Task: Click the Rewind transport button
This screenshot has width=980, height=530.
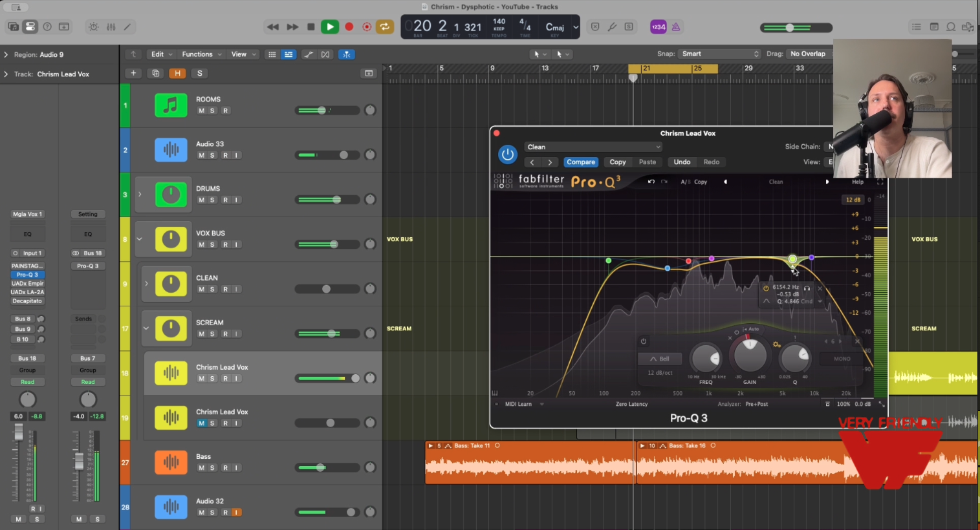Action: pyautogui.click(x=273, y=26)
